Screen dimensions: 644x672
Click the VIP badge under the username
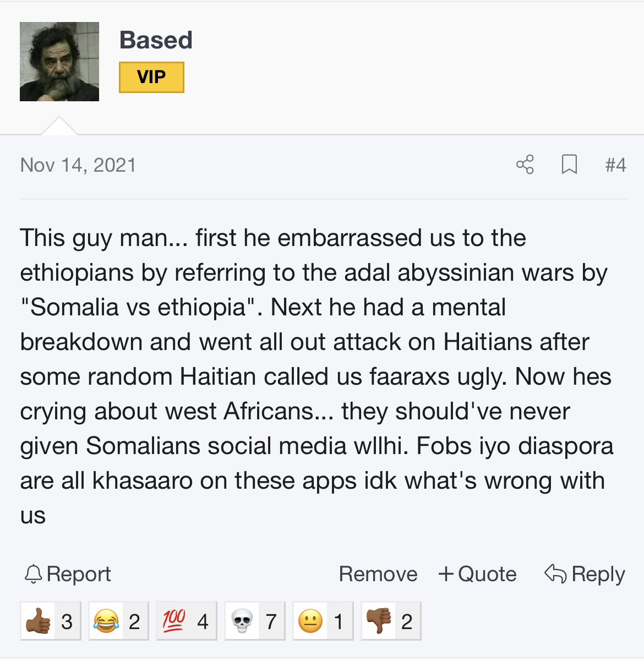click(x=151, y=77)
